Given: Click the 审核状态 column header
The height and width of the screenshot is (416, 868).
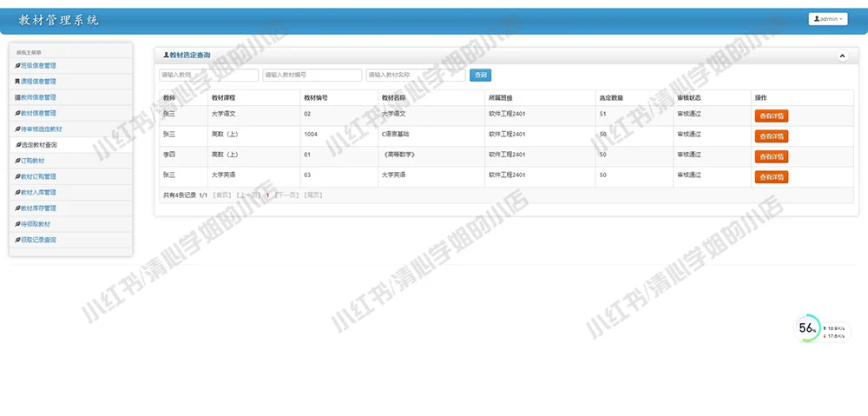Looking at the screenshot, I should click(x=689, y=98).
